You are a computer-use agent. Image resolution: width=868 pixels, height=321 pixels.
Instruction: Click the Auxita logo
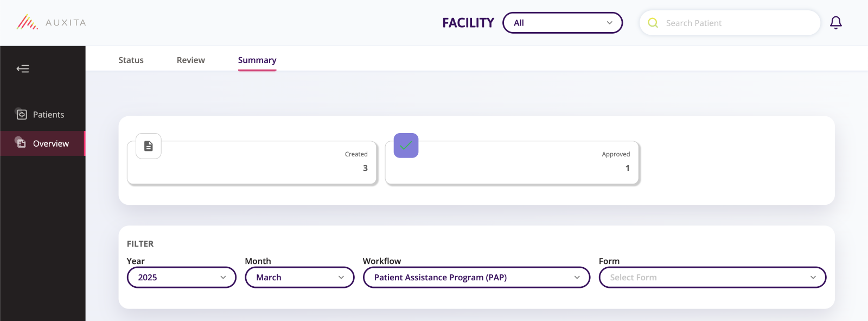click(x=51, y=22)
